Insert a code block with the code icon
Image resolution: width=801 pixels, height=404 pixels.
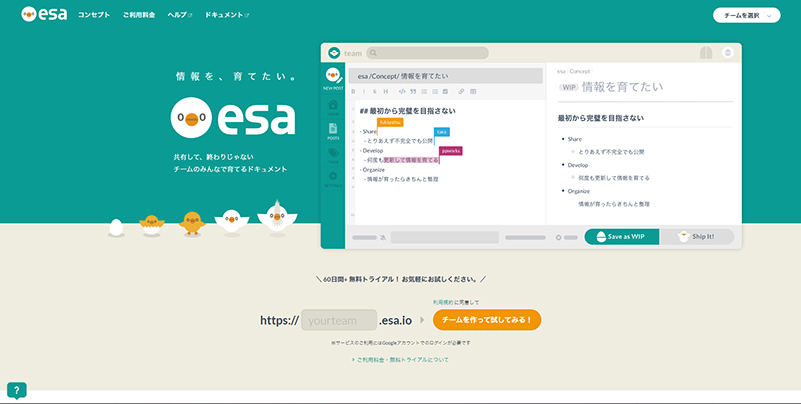tap(402, 91)
